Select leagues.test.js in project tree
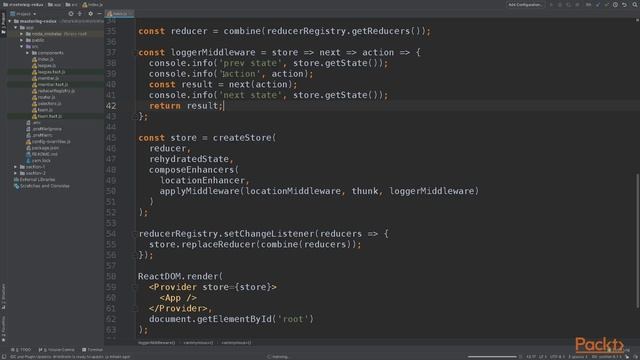This screenshot has height=360, width=640. 51,72
